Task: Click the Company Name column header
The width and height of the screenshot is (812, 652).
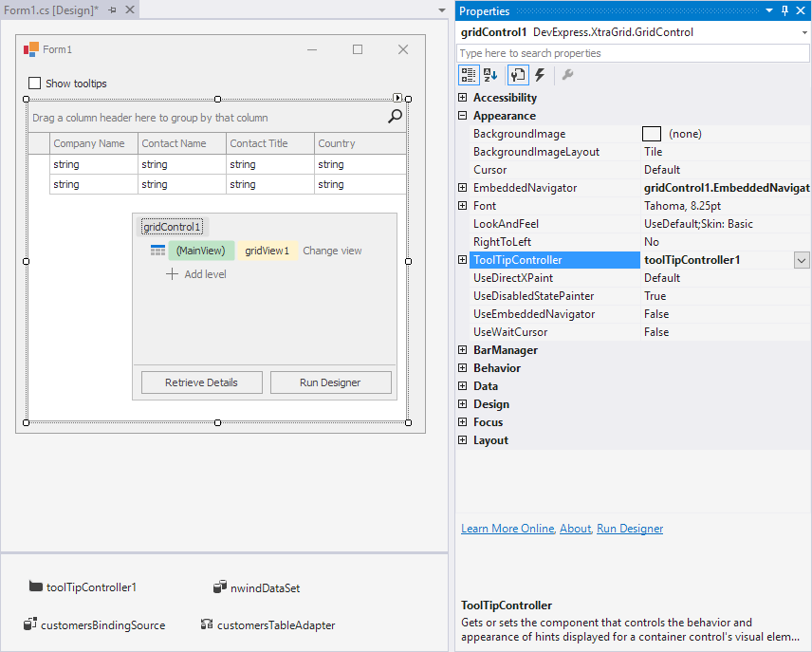Action: pos(93,143)
